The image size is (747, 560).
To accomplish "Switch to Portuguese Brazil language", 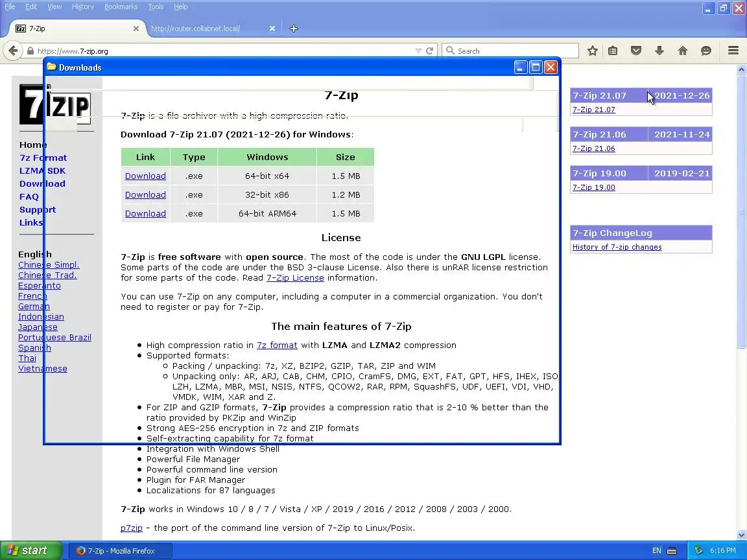I will click(x=54, y=337).
